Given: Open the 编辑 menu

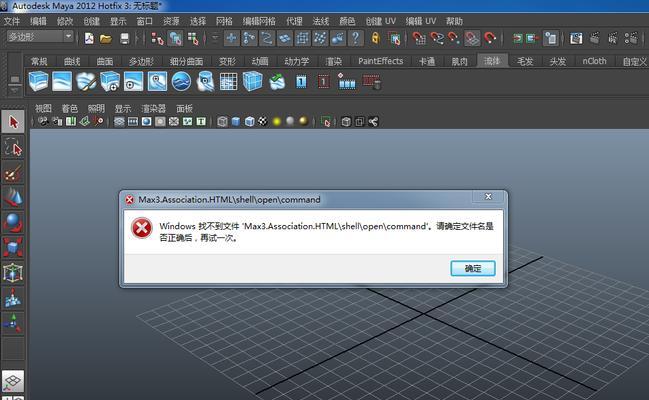Looking at the screenshot, I should pos(38,21).
